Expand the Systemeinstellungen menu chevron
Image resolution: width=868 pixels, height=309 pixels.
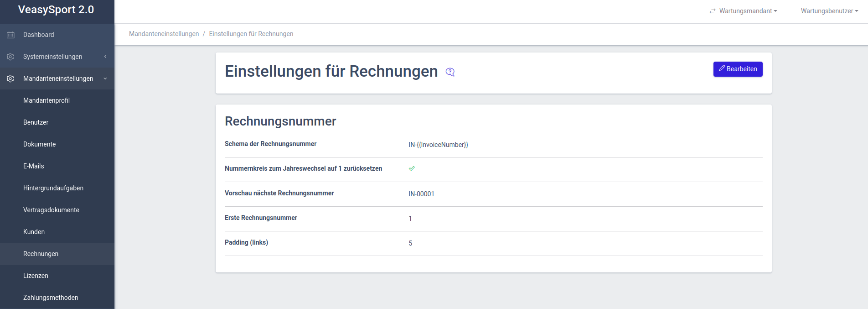coord(105,57)
